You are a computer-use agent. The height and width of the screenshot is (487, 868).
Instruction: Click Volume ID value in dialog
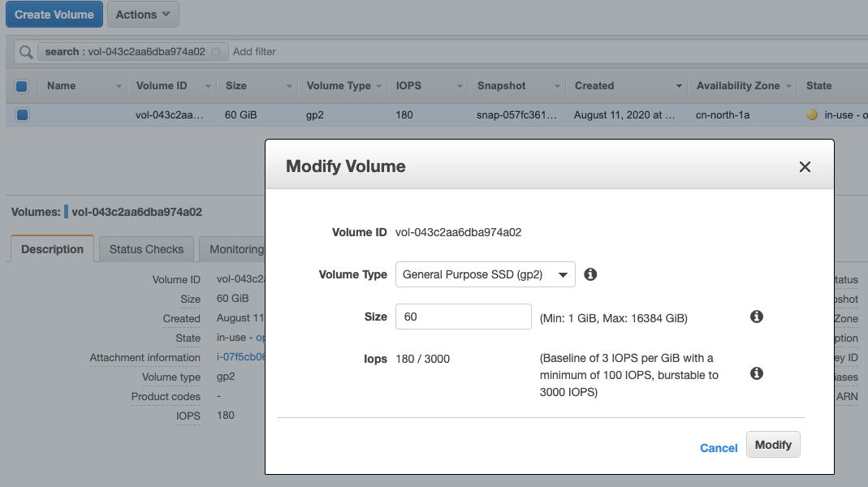click(458, 232)
